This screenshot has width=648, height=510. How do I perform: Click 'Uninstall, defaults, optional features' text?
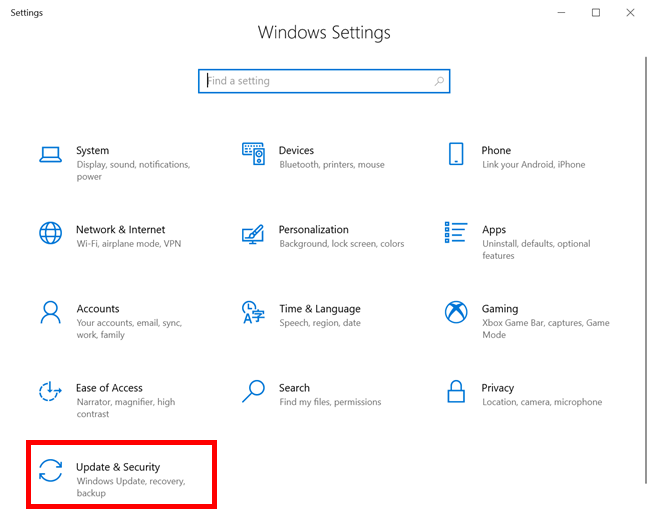coord(536,250)
